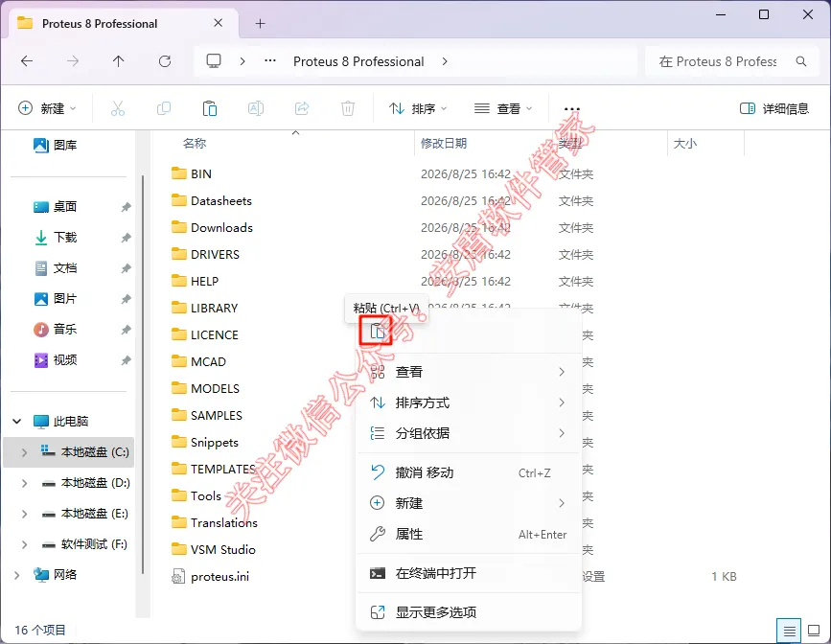The image size is (831, 644).
Task: Expand breadcrumb chevron after Proteus 8 Professional
Action: point(445,61)
